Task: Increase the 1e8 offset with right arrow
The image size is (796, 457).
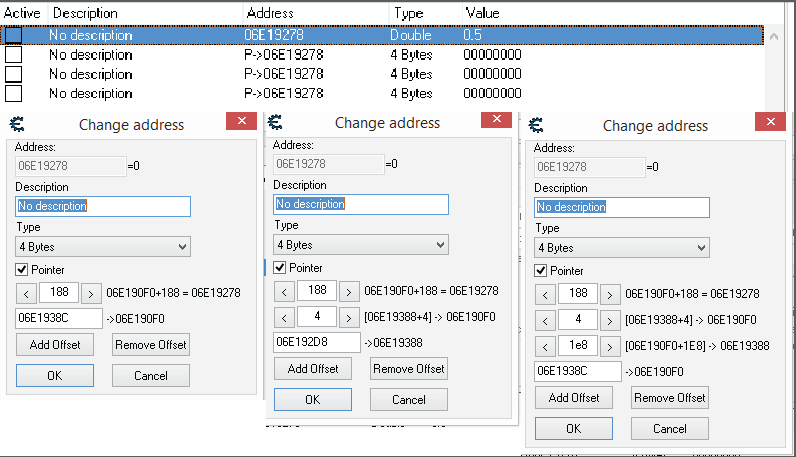Action: (x=608, y=346)
